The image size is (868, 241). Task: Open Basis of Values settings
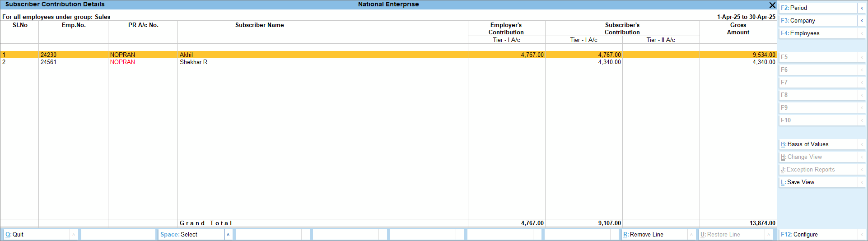click(x=817, y=144)
